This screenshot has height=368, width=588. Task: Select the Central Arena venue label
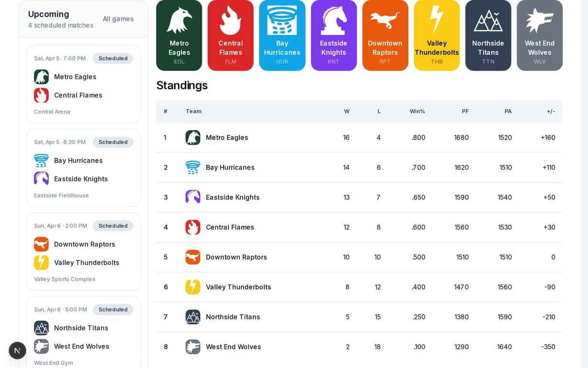52,112
